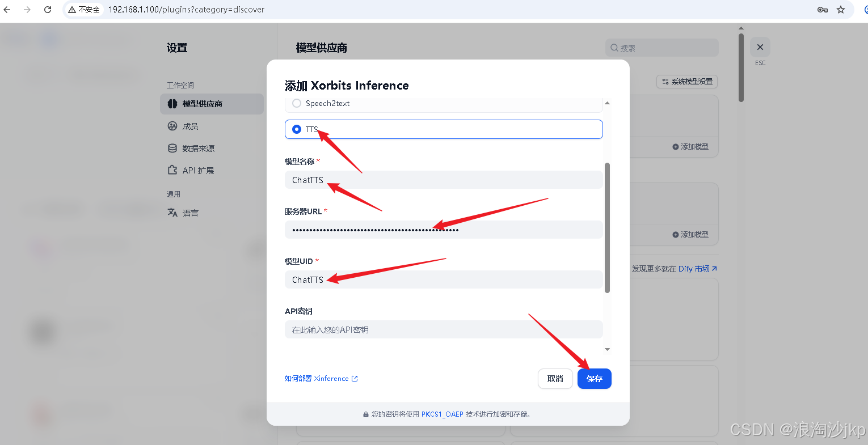Click the second 添加模型 button
This screenshot has width=868, height=445.
[690, 235]
